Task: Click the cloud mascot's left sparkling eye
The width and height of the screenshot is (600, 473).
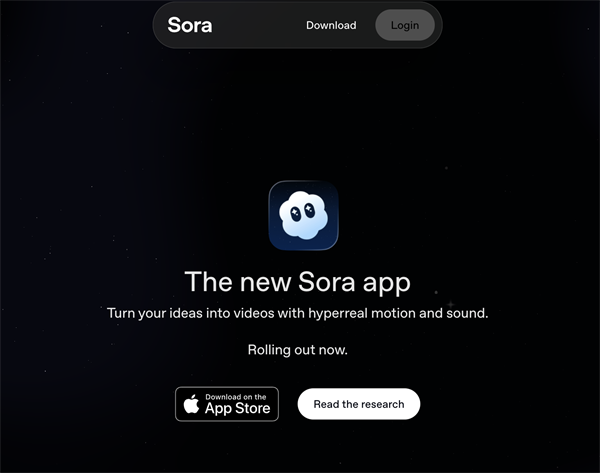Action: coord(296,214)
